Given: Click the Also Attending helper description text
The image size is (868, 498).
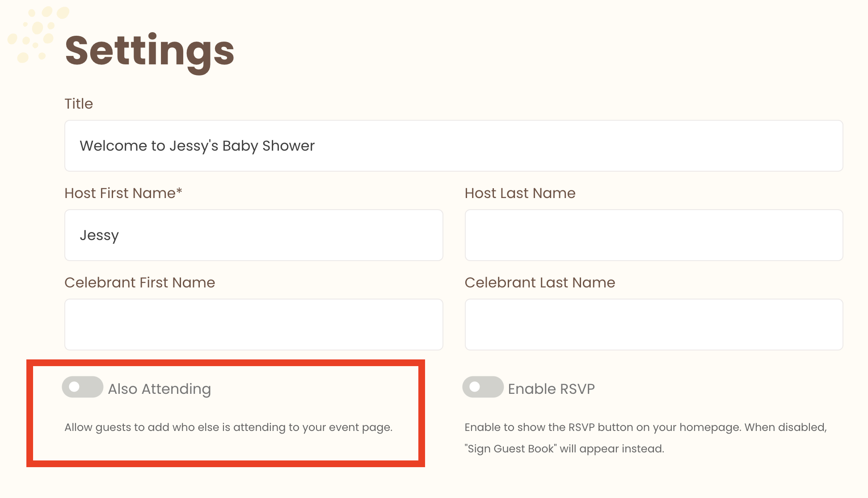Looking at the screenshot, I should 228,427.
